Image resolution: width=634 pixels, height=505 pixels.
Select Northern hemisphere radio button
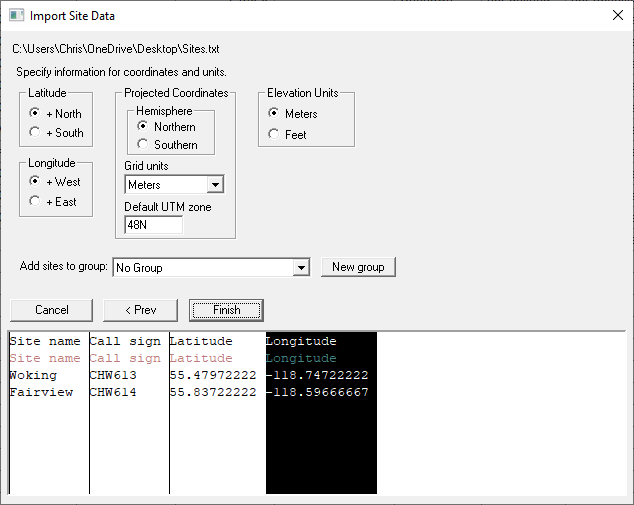coord(143,127)
